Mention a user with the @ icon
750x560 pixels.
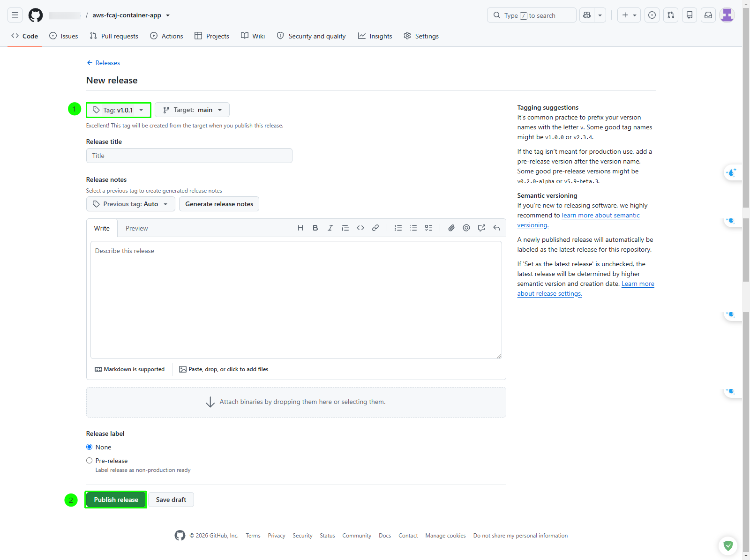pyautogui.click(x=466, y=228)
